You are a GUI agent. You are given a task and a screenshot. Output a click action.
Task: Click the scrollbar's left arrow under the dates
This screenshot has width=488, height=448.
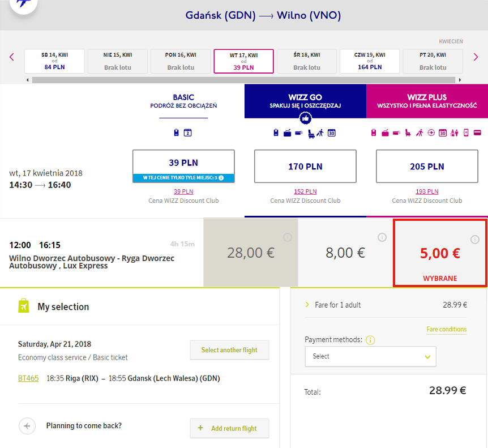(x=27, y=80)
